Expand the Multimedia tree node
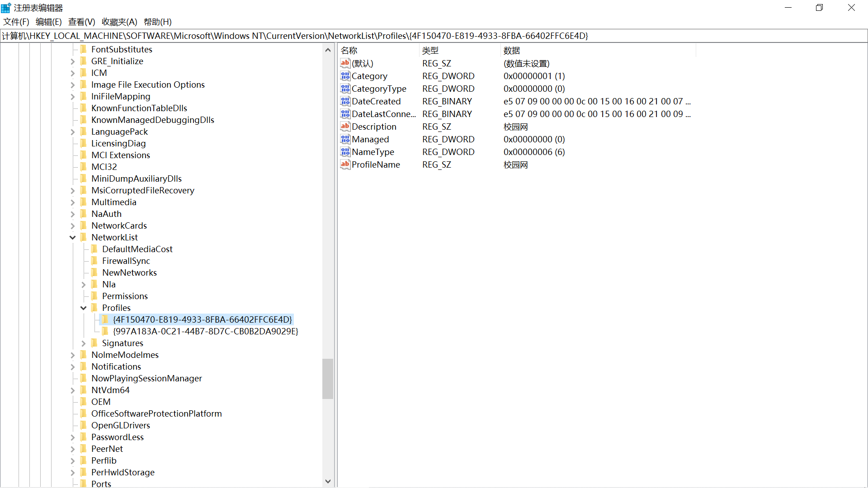Image resolution: width=868 pixels, height=488 pixels. (72, 202)
